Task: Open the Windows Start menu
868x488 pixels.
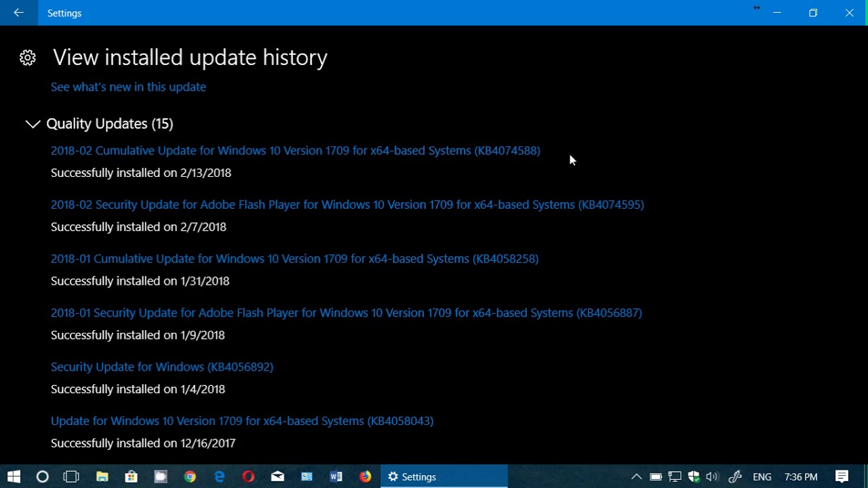Action: tap(14, 476)
